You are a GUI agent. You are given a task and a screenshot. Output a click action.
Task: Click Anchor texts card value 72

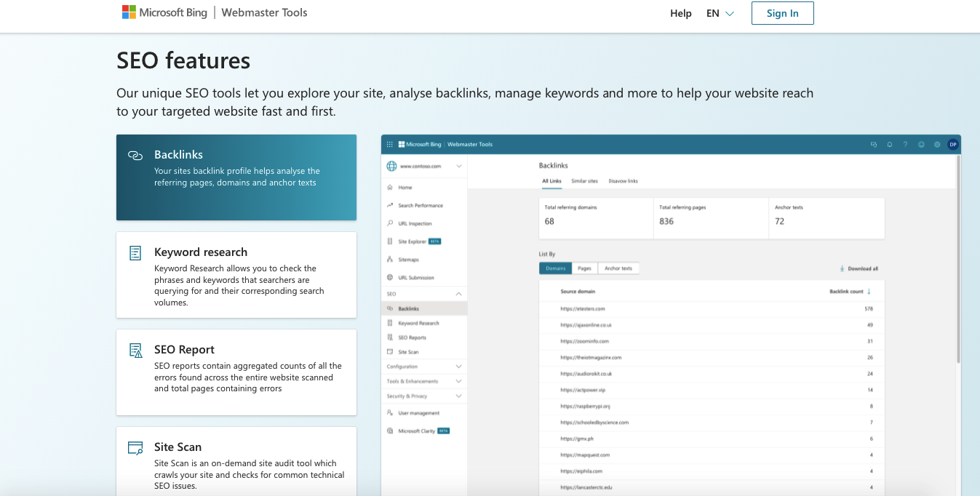[x=779, y=221]
